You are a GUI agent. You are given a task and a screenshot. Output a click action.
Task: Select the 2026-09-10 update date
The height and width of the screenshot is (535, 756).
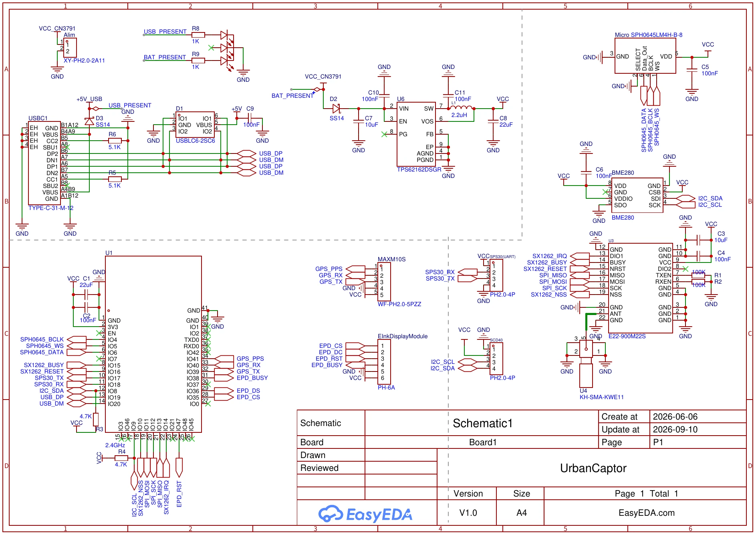point(675,430)
